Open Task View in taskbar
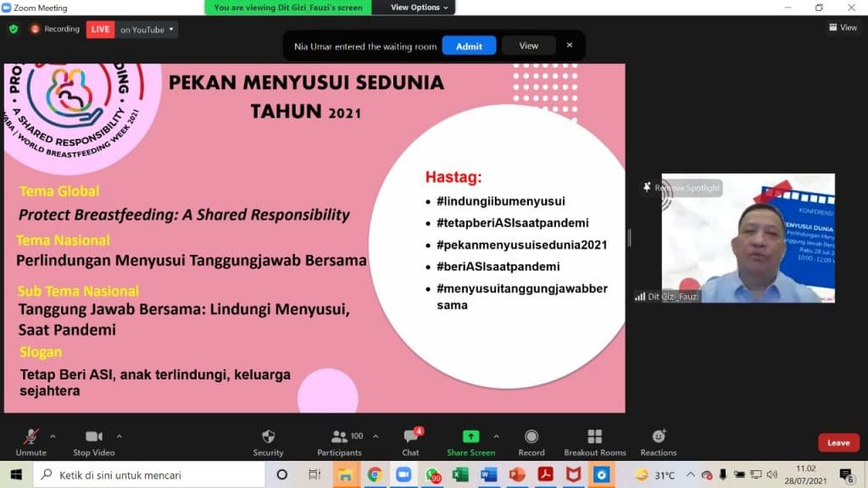The image size is (868, 488). point(314,474)
